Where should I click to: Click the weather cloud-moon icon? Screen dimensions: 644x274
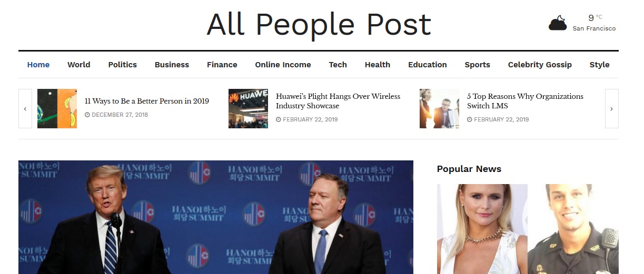[x=558, y=23]
